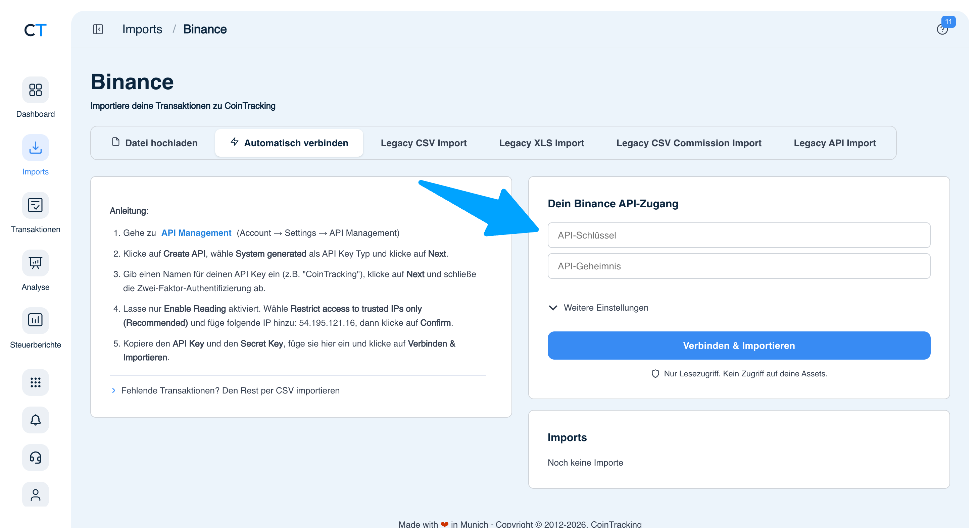This screenshot has width=980, height=528.
Task: Click the 'Nur Lesezugriff' security note
Action: point(739,374)
